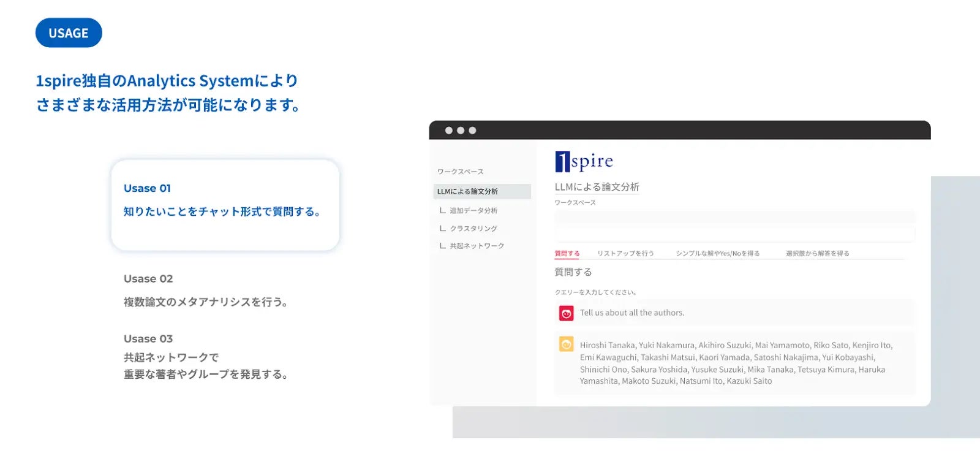The width and height of the screenshot is (980, 472).
Task: Click the ワークスペース label atop the sidebar
Action: click(x=461, y=172)
